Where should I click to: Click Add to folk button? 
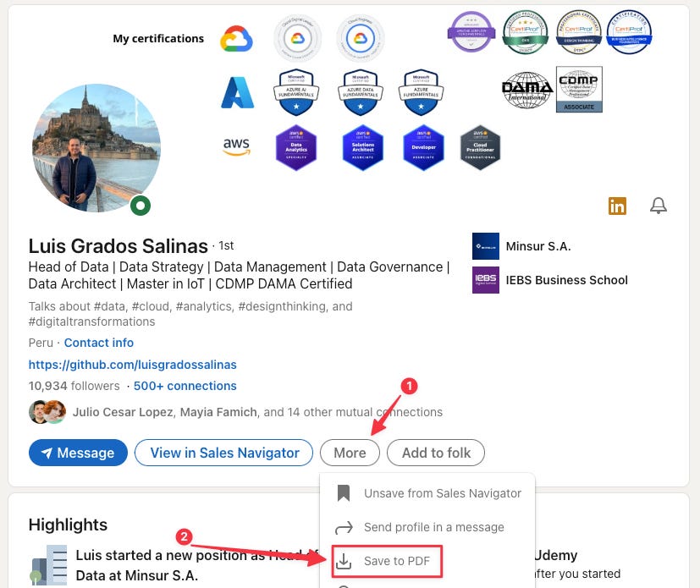436,453
